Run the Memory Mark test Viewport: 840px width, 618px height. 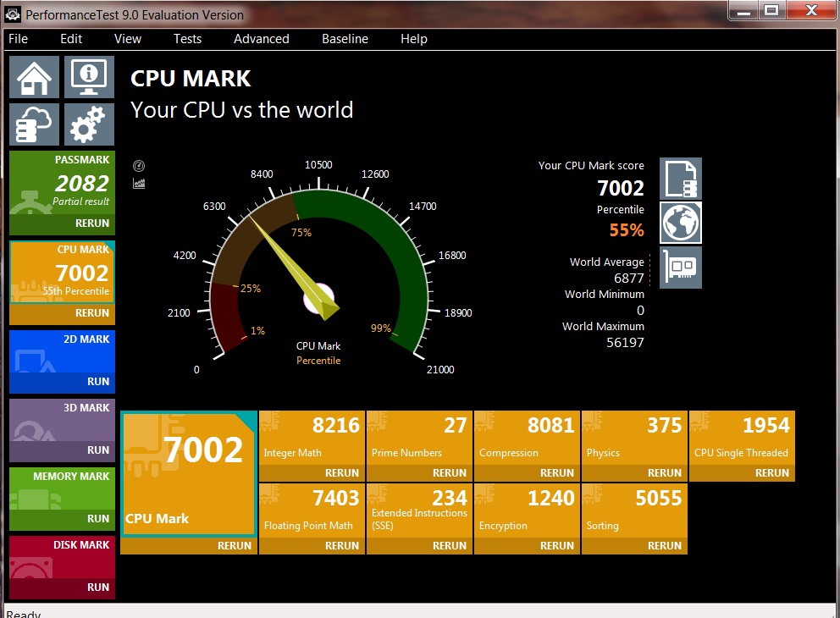(x=62, y=519)
